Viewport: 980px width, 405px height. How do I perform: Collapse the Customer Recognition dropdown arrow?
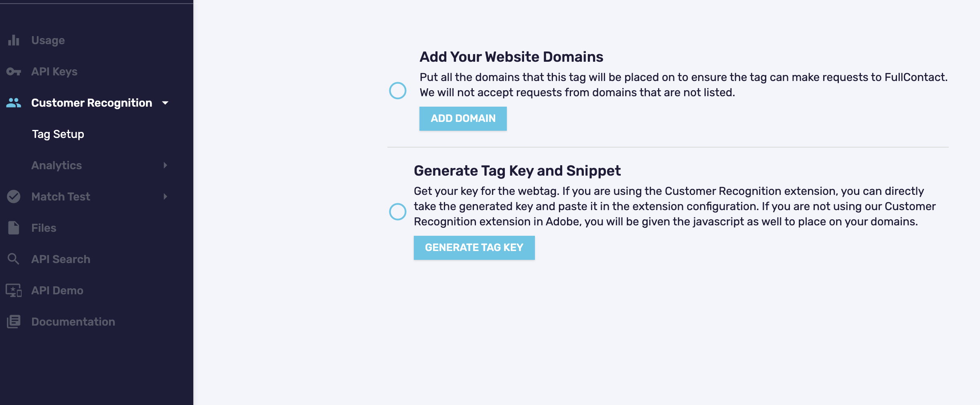click(x=165, y=103)
